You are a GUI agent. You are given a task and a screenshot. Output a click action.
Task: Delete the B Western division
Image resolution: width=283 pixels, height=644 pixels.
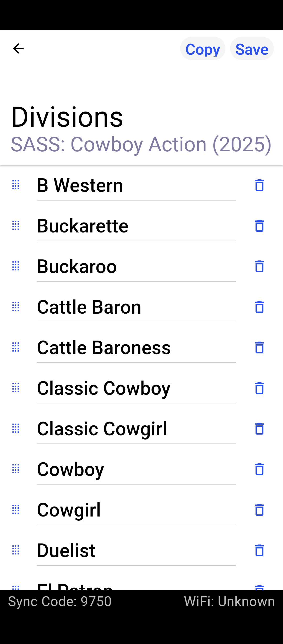coord(259,185)
